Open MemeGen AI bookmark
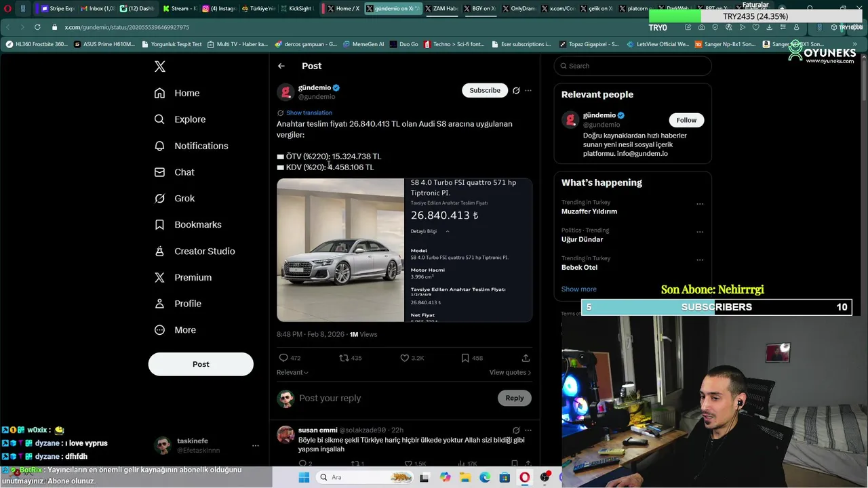Image resolution: width=868 pixels, height=488 pixels. pyautogui.click(x=363, y=44)
